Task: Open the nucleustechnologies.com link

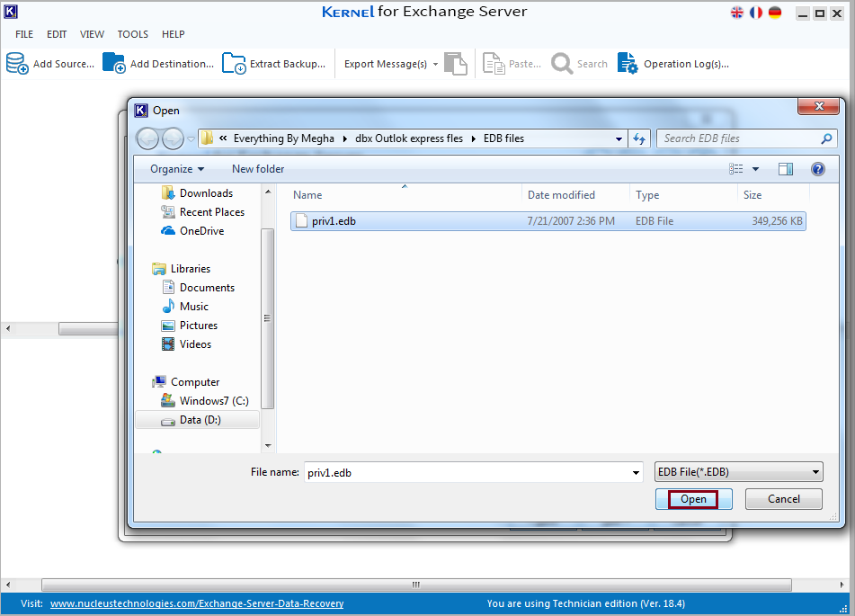Action: [x=197, y=603]
